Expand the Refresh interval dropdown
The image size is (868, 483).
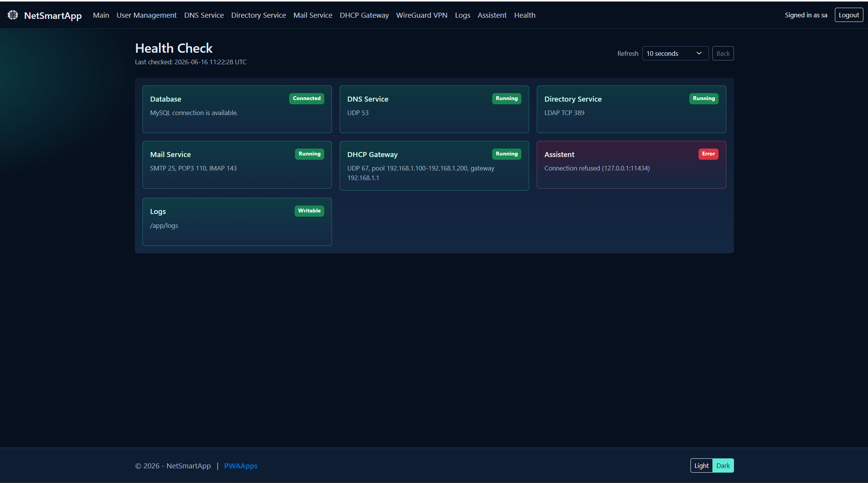(x=675, y=53)
